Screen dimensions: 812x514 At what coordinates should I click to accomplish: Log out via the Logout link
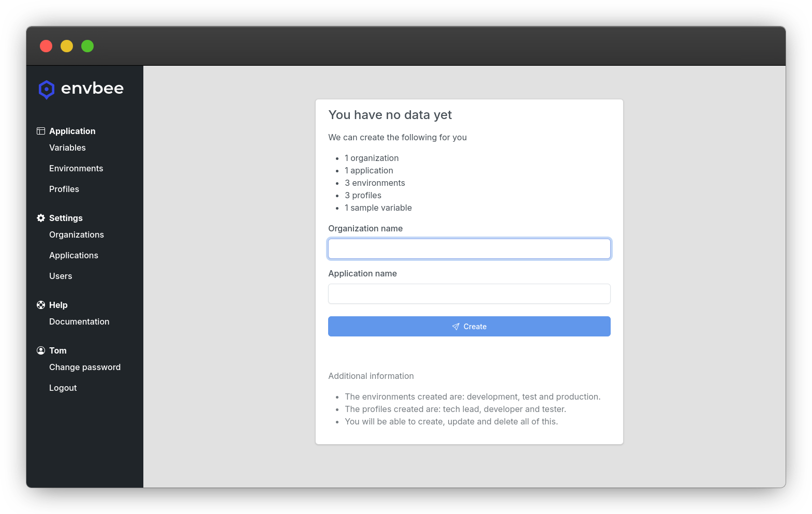point(63,388)
